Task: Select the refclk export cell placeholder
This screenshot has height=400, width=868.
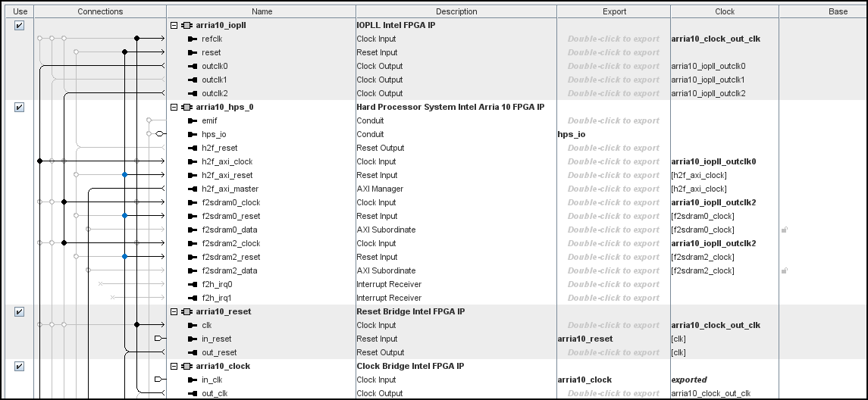Action: [x=613, y=39]
